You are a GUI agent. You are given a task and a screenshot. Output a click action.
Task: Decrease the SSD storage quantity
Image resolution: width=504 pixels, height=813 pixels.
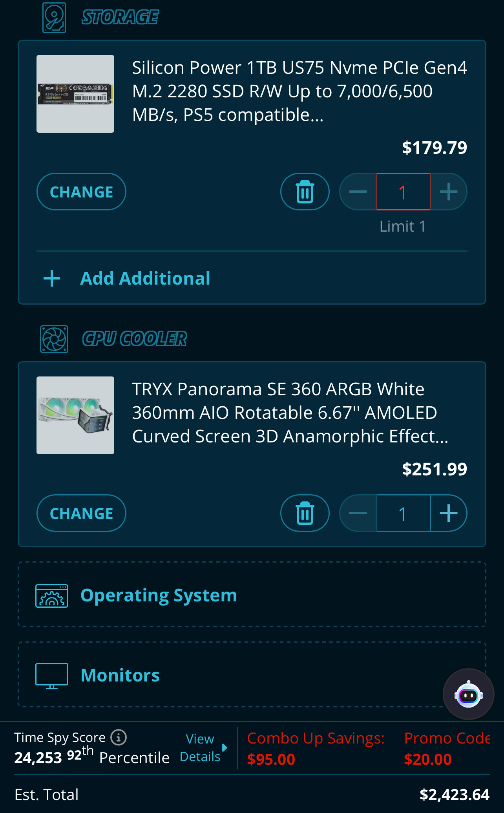[x=358, y=192]
